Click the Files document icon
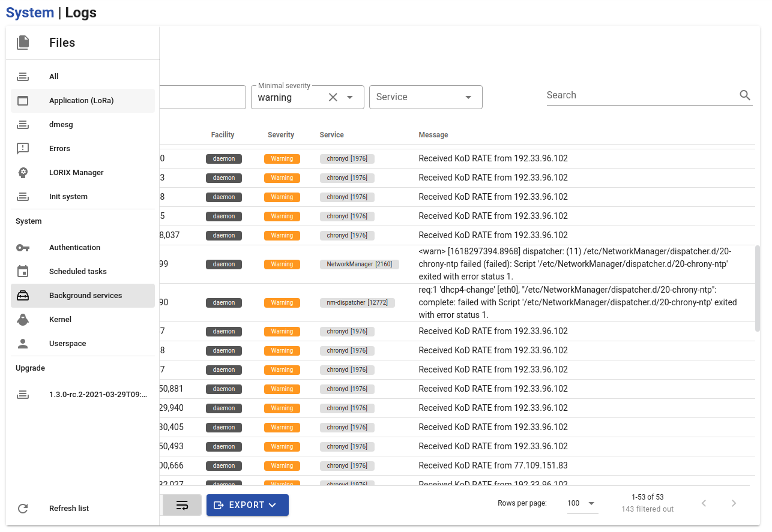772x532 pixels. [x=23, y=43]
